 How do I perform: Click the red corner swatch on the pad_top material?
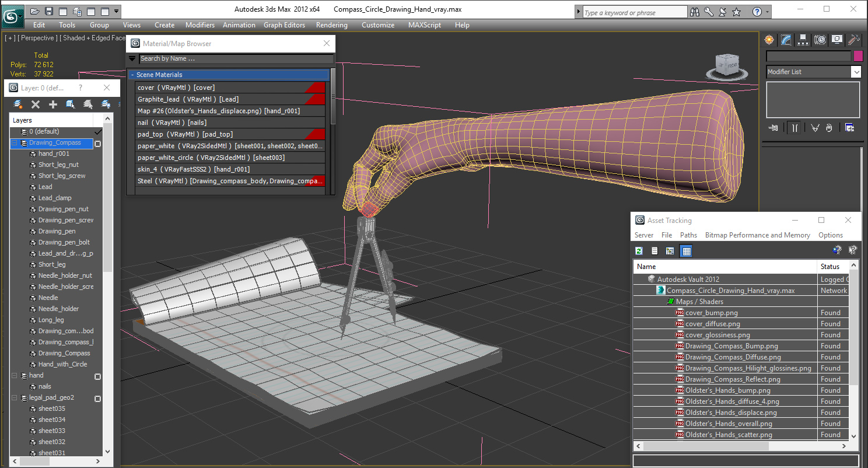[x=316, y=134]
